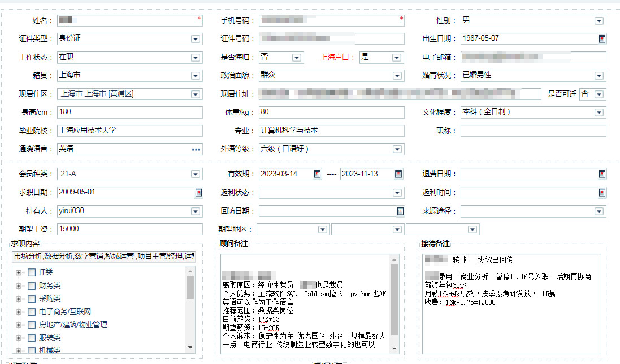Open the 外语等级 dropdown
The image size is (620, 364).
click(397, 149)
